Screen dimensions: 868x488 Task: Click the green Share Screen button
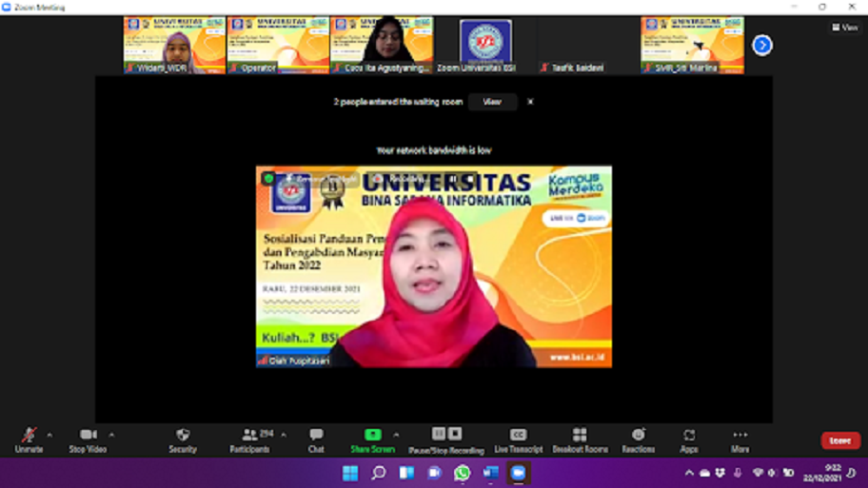[x=372, y=440]
